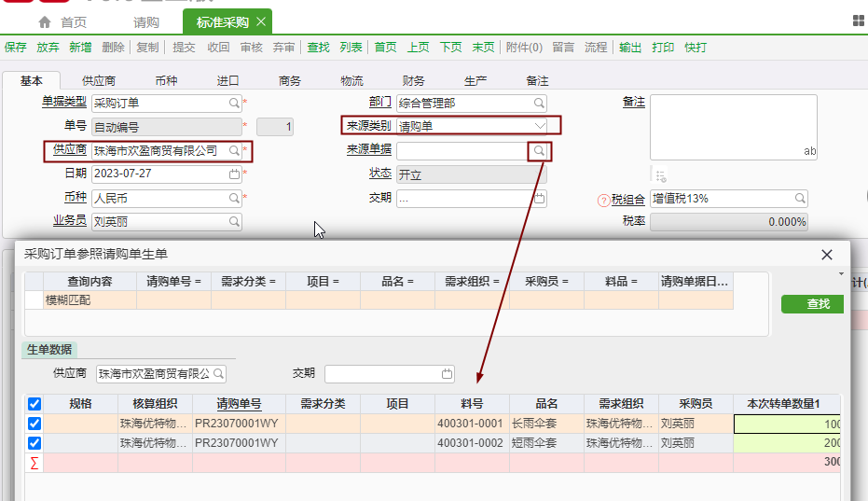Uncheck the row for 长雨伞套

[x=34, y=424]
